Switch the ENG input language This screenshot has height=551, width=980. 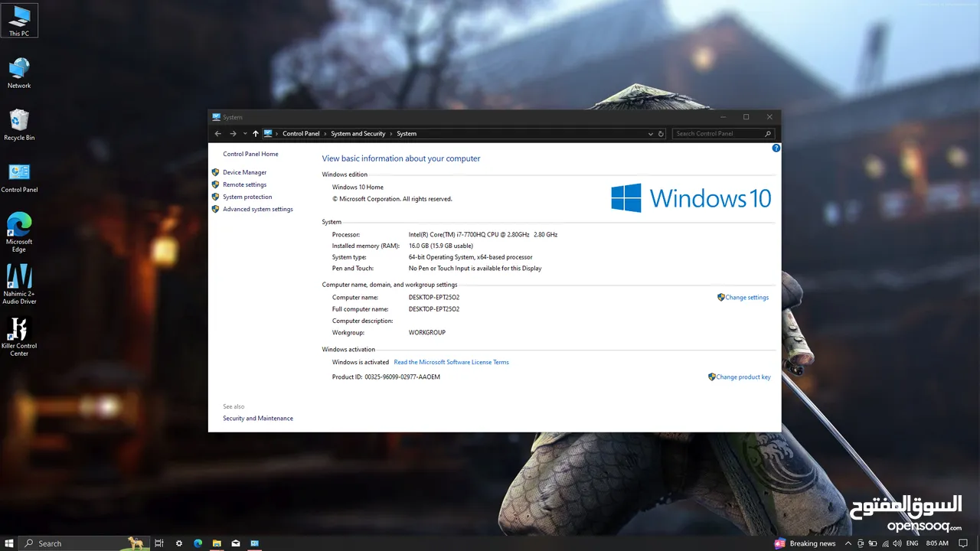pyautogui.click(x=912, y=543)
